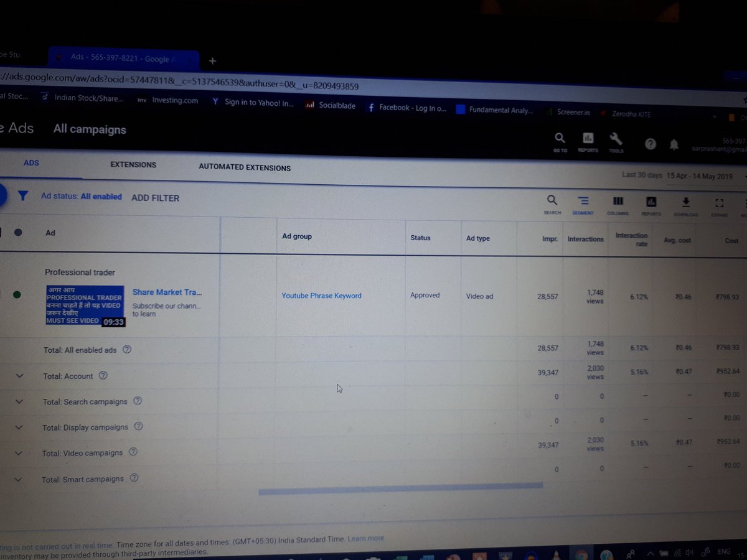Viewport: 747px width, 560px height.
Task: Open help icon next to Total: Video campaigns
Action: [x=133, y=452]
